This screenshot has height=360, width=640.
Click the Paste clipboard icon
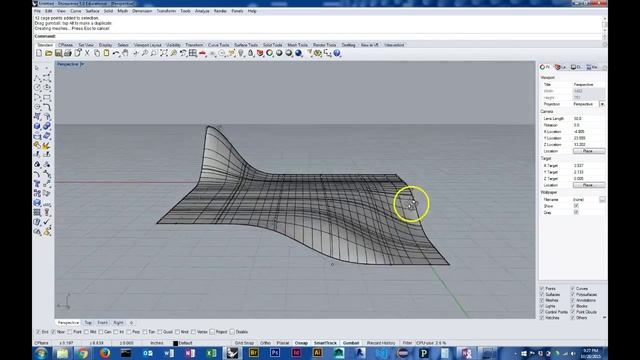[106, 53]
